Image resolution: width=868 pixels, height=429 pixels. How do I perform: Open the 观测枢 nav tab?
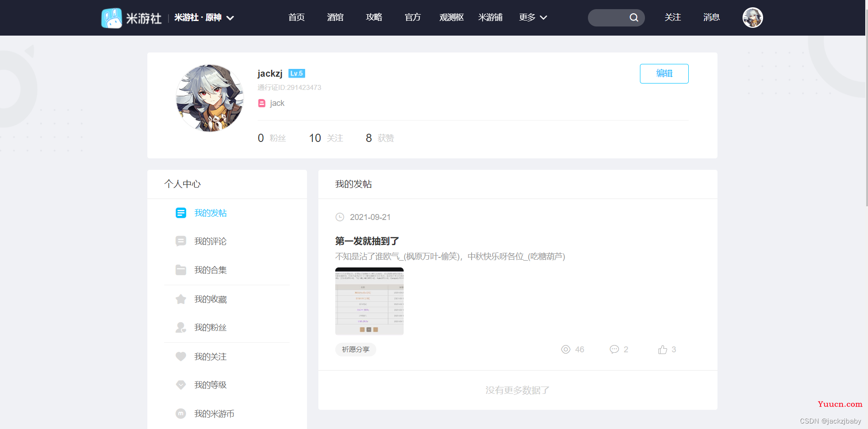452,17
